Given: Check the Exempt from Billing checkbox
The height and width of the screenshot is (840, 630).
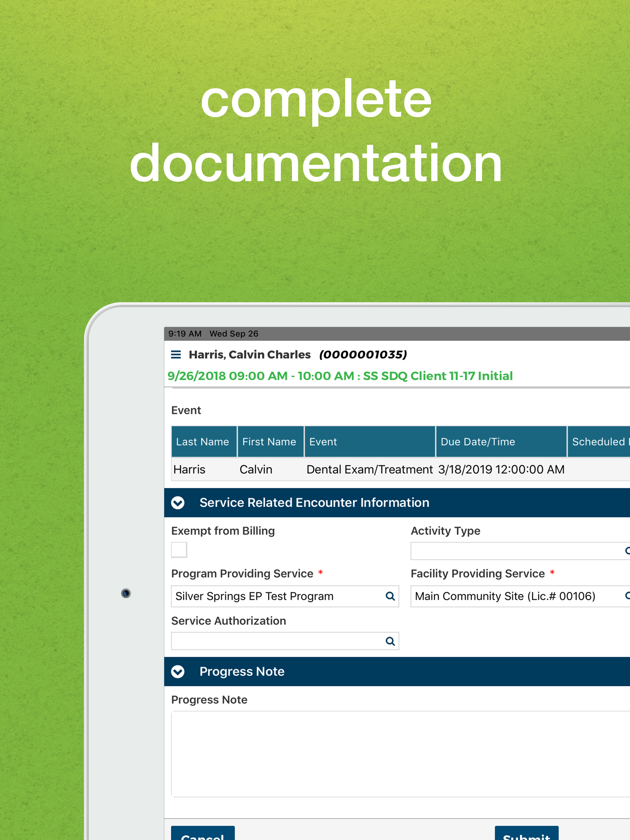Looking at the screenshot, I should pyautogui.click(x=179, y=549).
